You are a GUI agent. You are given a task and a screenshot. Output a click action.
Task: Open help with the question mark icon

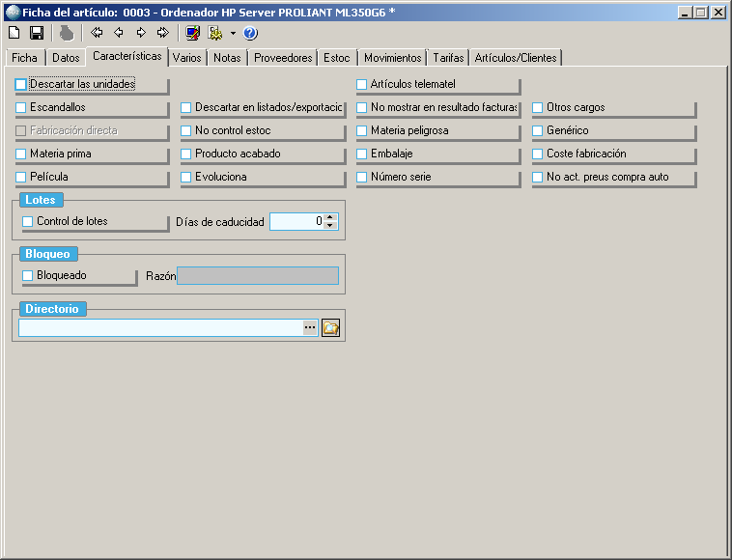250,33
